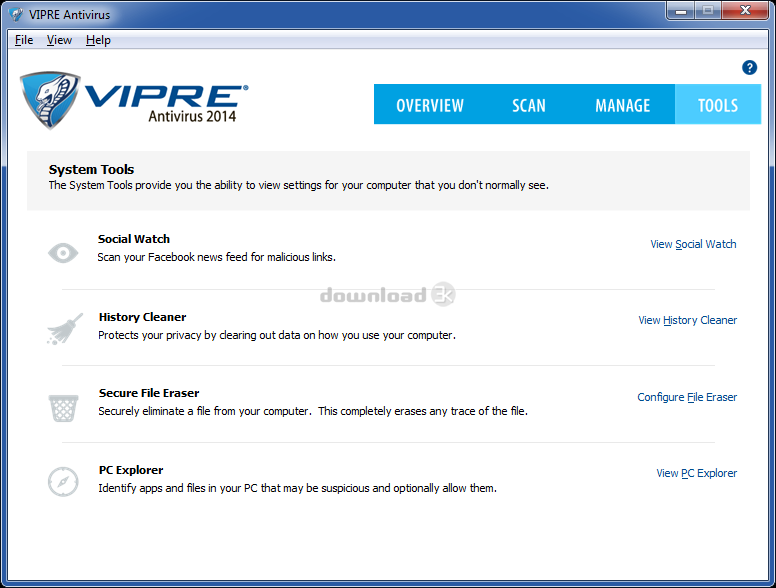
Task: Click the PC Explorer compass icon
Action: (63, 482)
